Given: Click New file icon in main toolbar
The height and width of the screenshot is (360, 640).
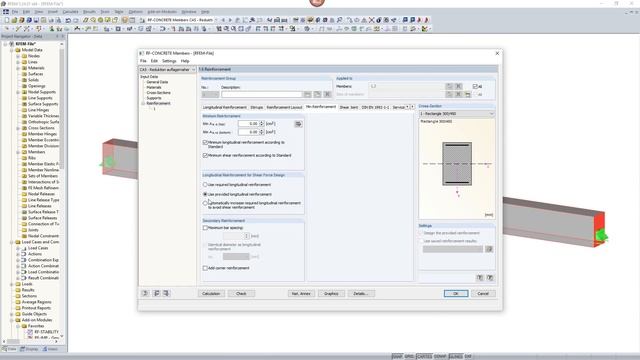Looking at the screenshot, I should tap(7, 20).
